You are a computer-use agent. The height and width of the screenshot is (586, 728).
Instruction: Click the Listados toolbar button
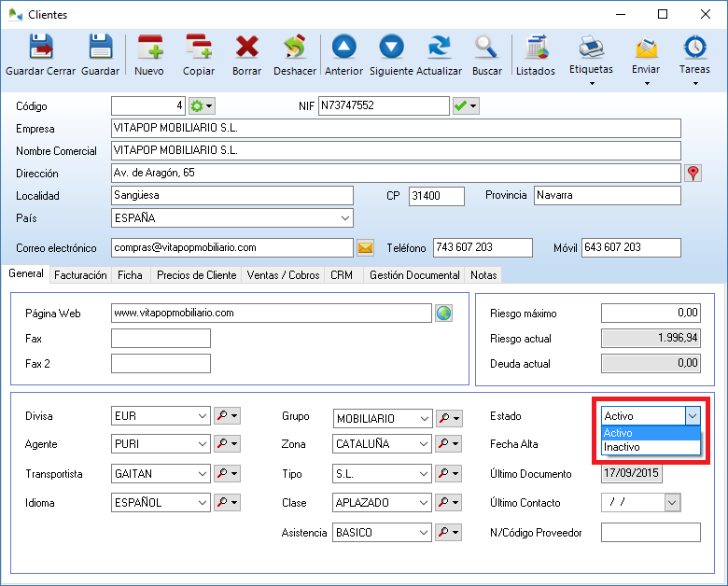pos(536,55)
